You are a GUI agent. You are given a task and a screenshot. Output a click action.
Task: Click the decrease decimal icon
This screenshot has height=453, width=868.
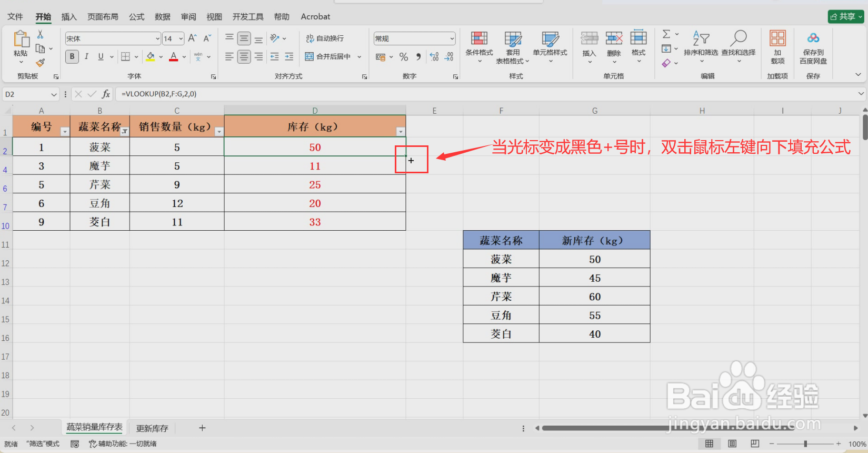[x=449, y=56]
